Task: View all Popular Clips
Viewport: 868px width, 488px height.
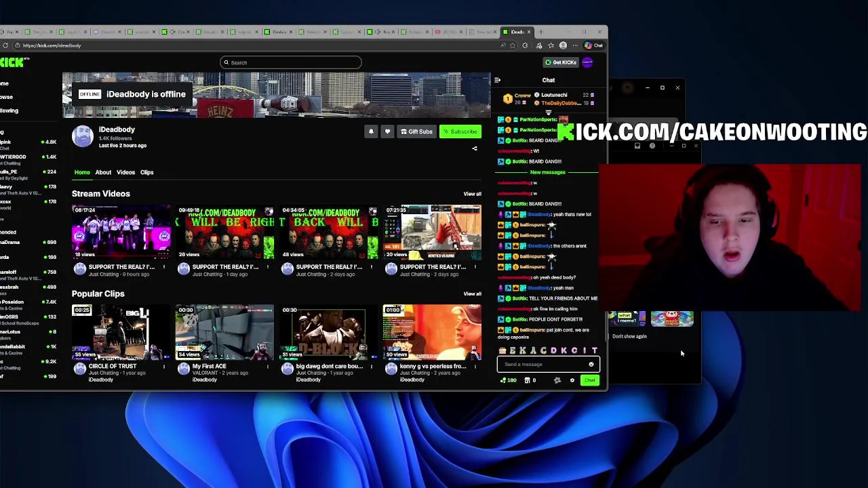Action: pyautogui.click(x=472, y=293)
